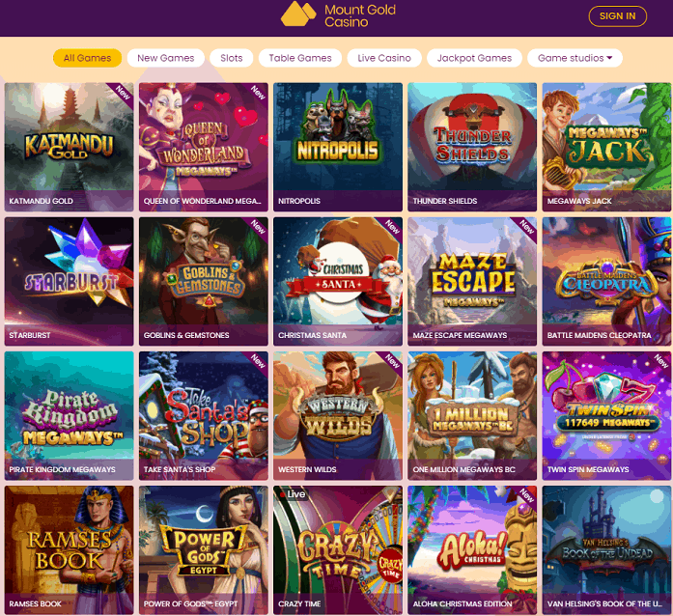This screenshot has width=673, height=616.
Task: Click the Western Wilds title link
Action: click(x=307, y=469)
